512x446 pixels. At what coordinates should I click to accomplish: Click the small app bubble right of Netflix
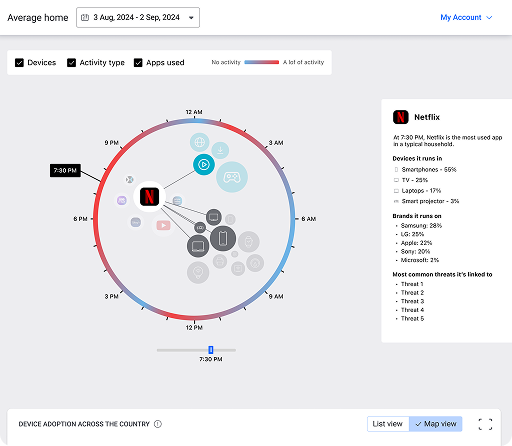[x=177, y=201]
